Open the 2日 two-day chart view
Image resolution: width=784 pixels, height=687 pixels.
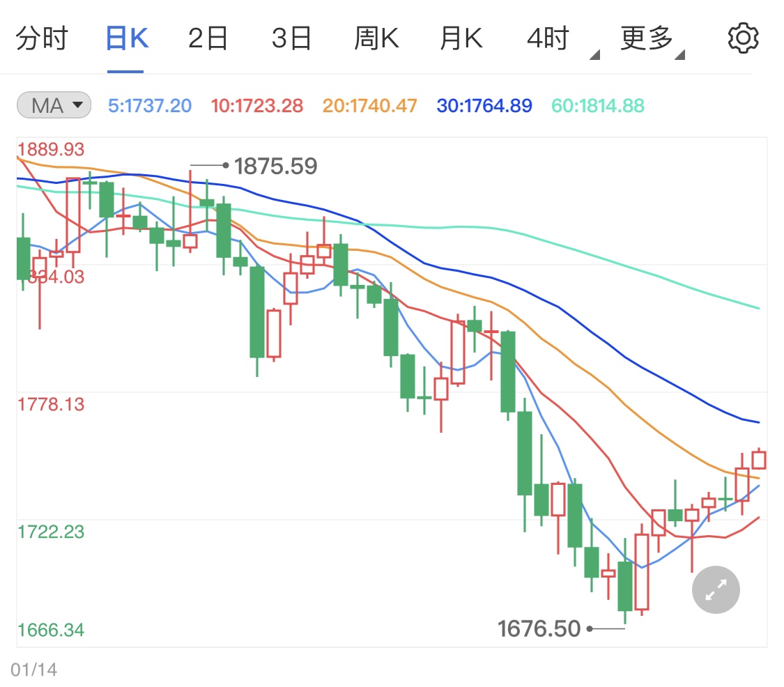click(x=208, y=38)
